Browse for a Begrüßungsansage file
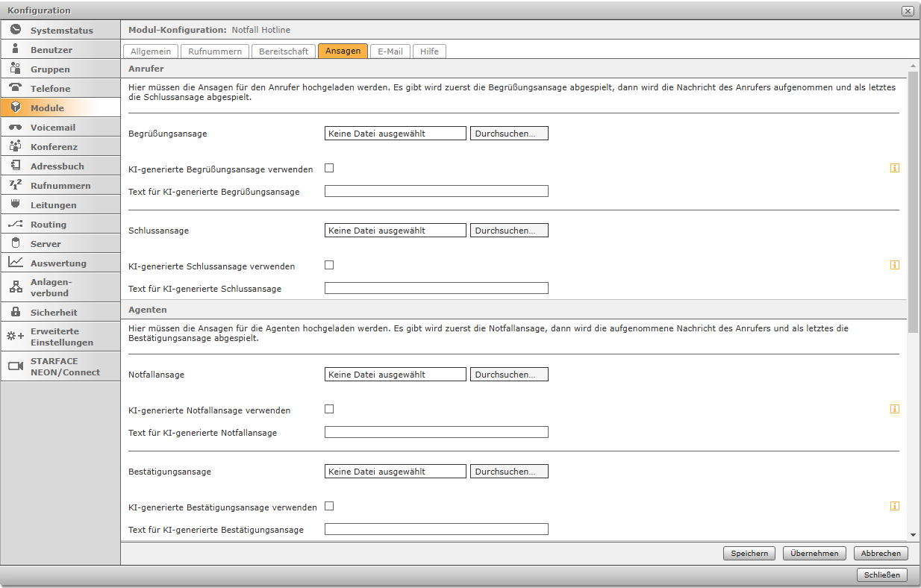The image size is (921, 588). [509, 134]
